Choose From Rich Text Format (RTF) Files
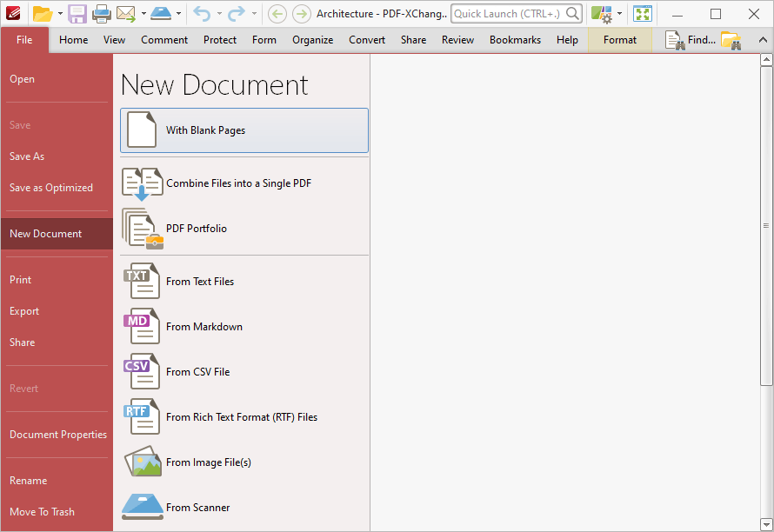Viewport: 774px width, 532px height. point(244,417)
